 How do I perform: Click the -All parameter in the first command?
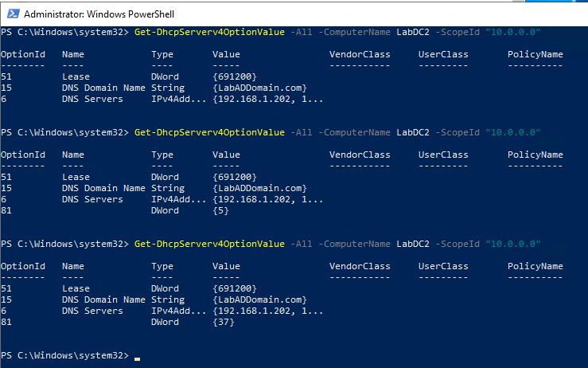pyautogui.click(x=302, y=31)
